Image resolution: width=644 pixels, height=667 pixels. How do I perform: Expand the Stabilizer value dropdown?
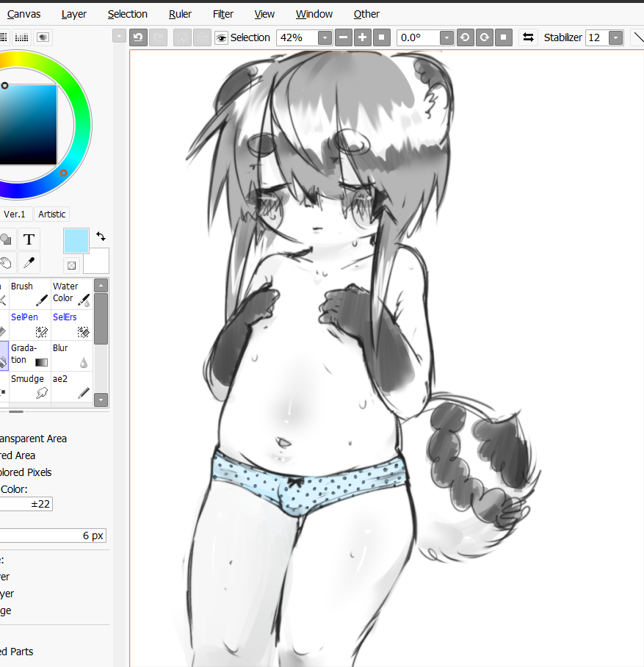pos(615,37)
